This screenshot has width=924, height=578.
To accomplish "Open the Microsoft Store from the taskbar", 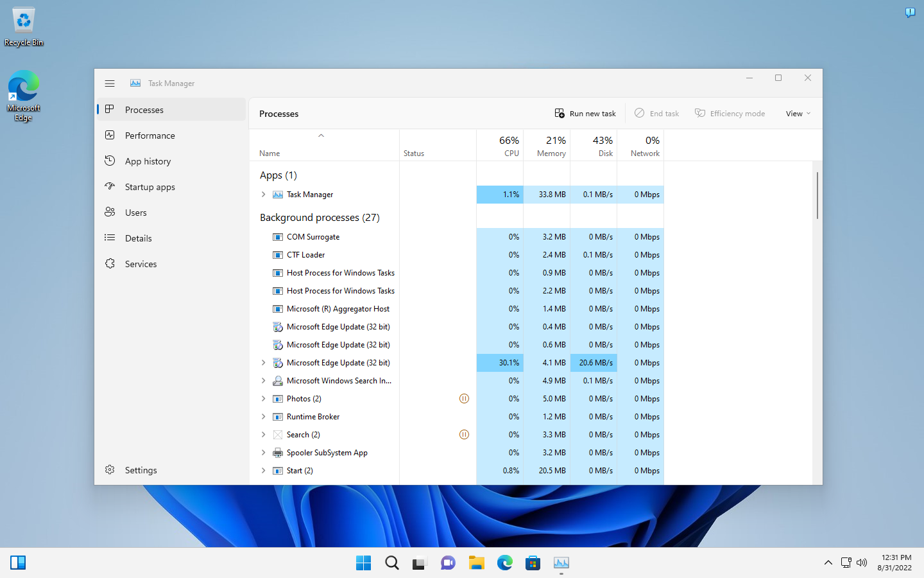I will click(x=533, y=563).
